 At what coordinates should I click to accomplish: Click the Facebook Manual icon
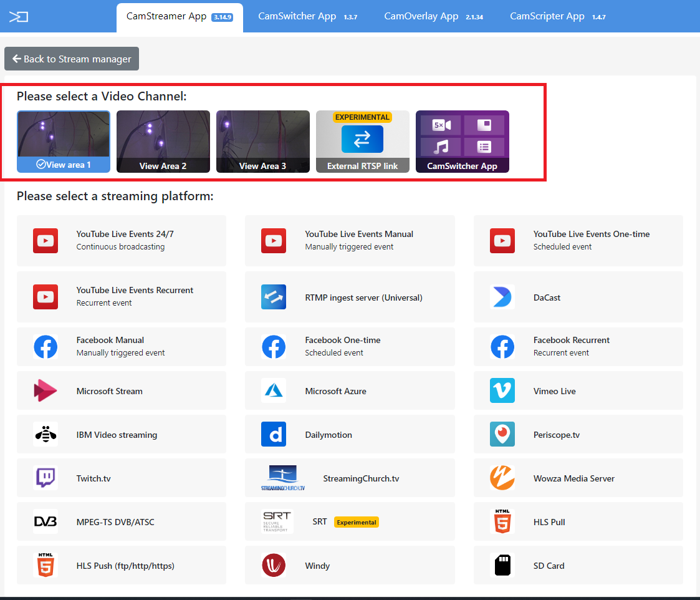pyautogui.click(x=46, y=347)
